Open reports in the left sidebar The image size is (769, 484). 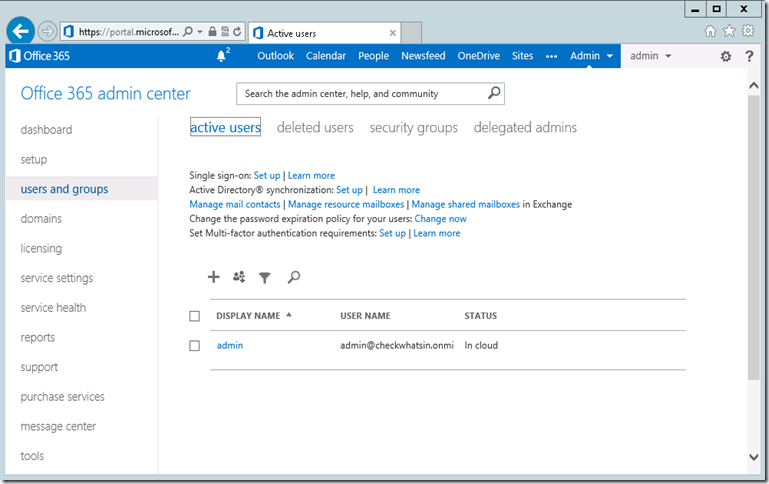[38, 337]
